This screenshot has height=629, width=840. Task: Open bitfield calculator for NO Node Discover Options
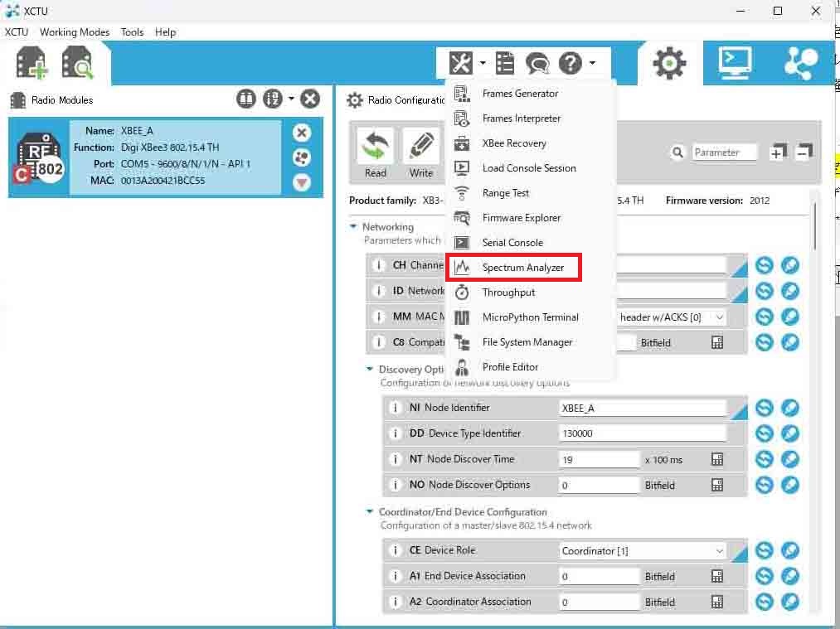coord(716,485)
